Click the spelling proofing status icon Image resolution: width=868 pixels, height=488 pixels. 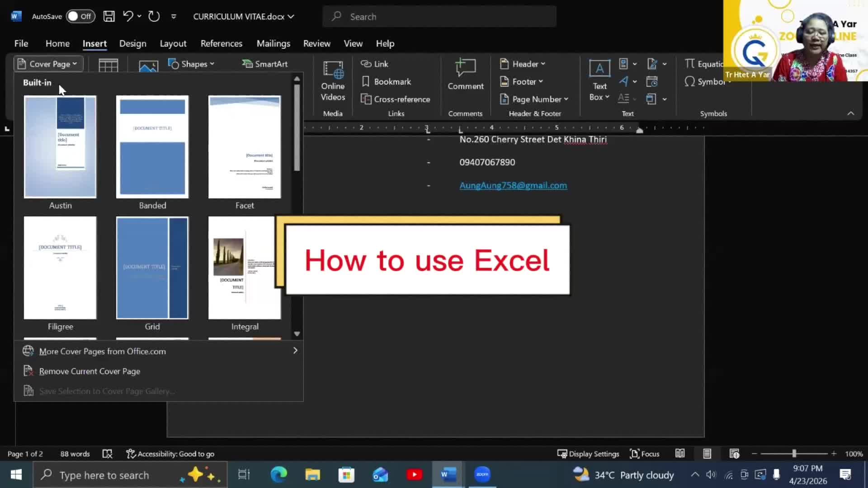tap(107, 454)
